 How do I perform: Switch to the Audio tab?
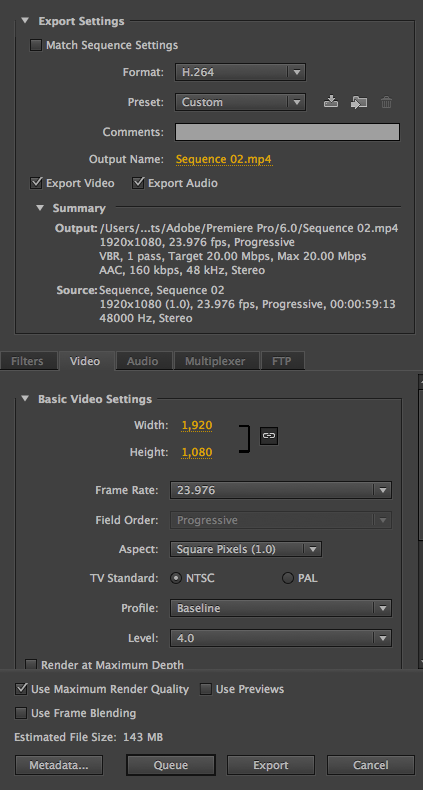coord(143,361)
